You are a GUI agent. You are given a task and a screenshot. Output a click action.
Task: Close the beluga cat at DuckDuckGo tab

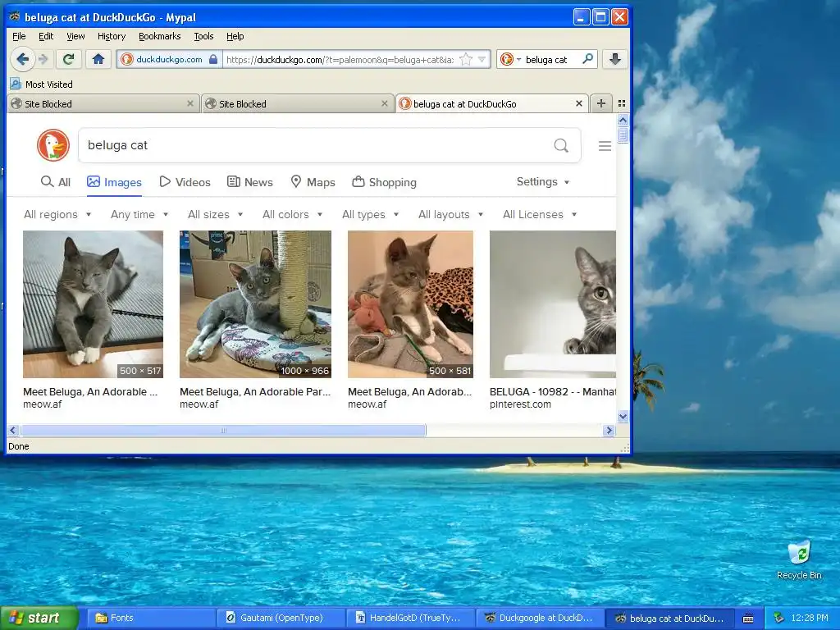tap(578, 104)
